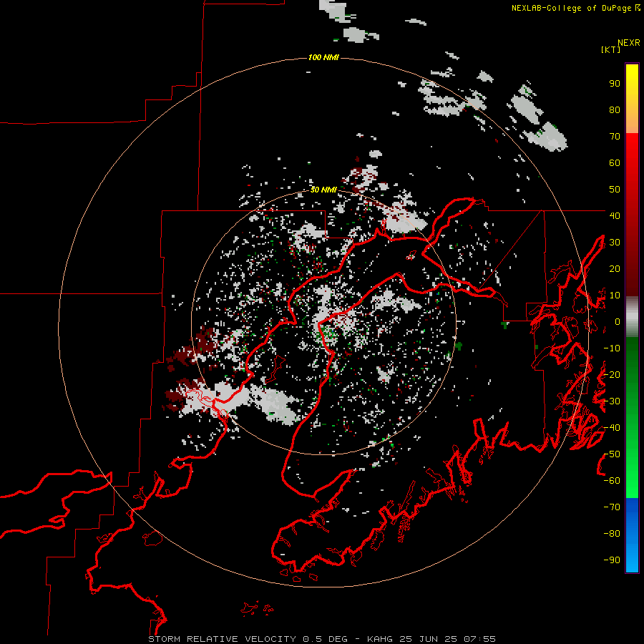Click the 90 knot scale value

615,84
